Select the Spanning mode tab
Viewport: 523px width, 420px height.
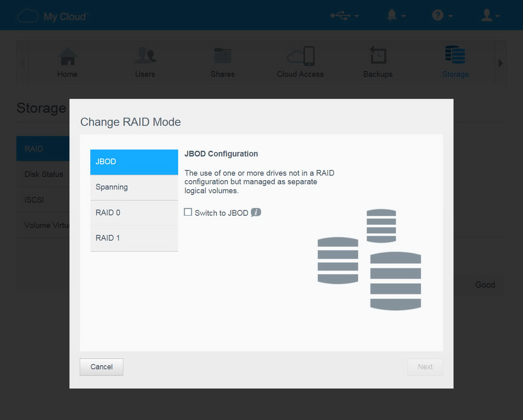134,188
